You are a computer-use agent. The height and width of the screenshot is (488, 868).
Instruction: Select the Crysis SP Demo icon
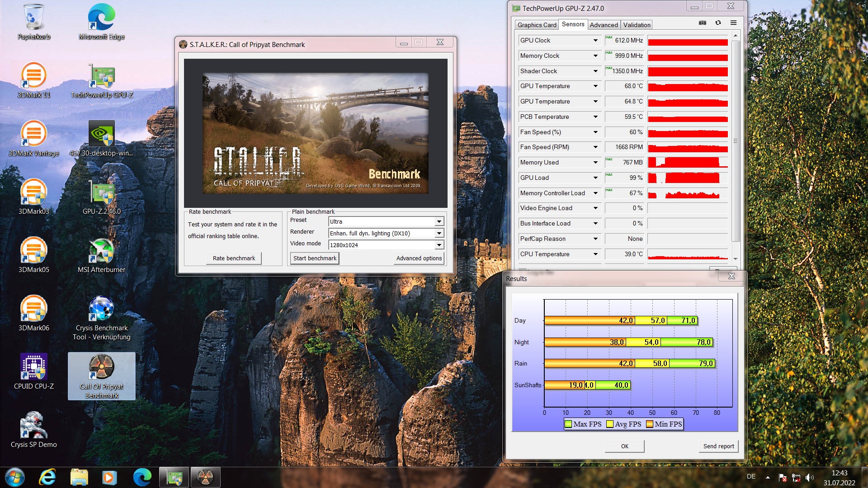coord(33,427)
